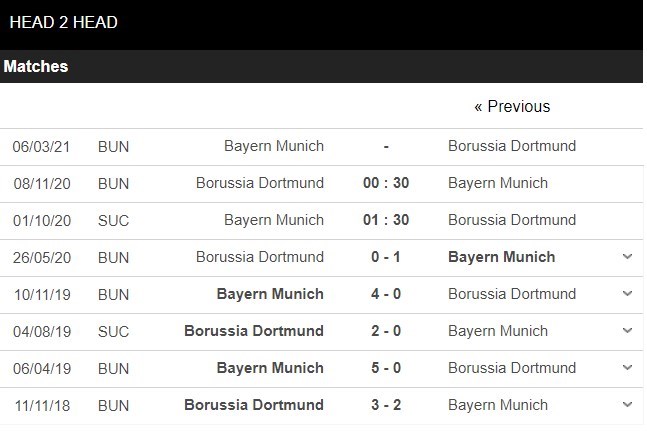Open the 3 - 2 score result
Viewport: 647px width, 431px height.
[386, 405]
